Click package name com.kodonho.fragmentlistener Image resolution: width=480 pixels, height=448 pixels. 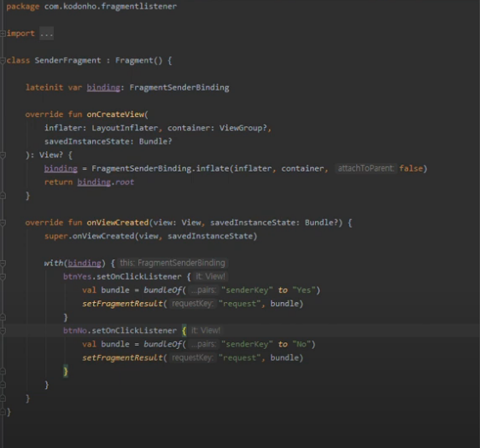pos(110,7)
